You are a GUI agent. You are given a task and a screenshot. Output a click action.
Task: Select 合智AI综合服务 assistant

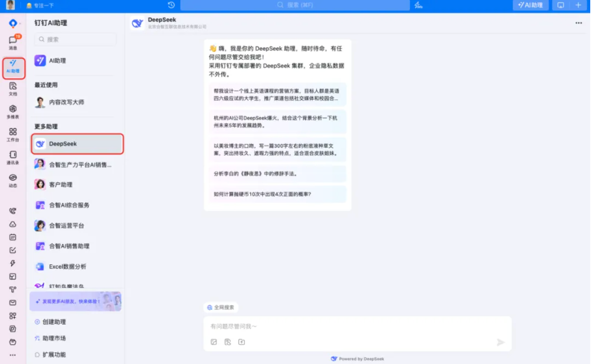75,205
